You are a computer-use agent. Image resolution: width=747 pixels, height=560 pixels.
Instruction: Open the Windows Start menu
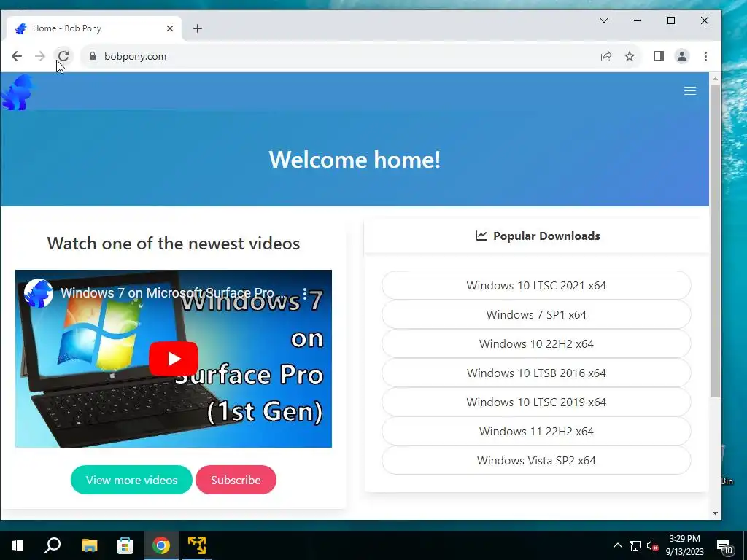pyautogui.click(x=18, y=545)
